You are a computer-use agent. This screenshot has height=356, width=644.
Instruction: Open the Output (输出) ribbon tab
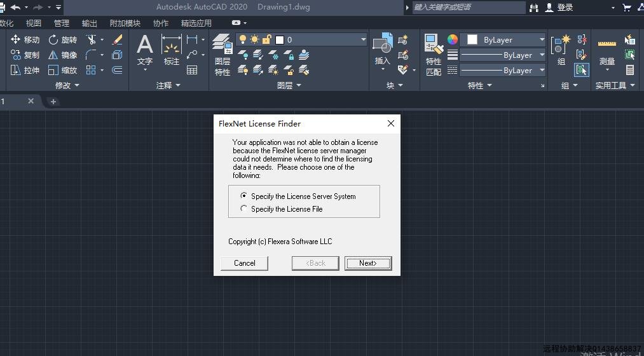click(90, 24)
